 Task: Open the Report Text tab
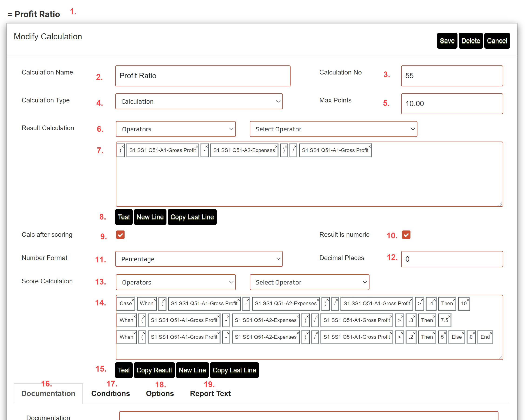point(210,393)
